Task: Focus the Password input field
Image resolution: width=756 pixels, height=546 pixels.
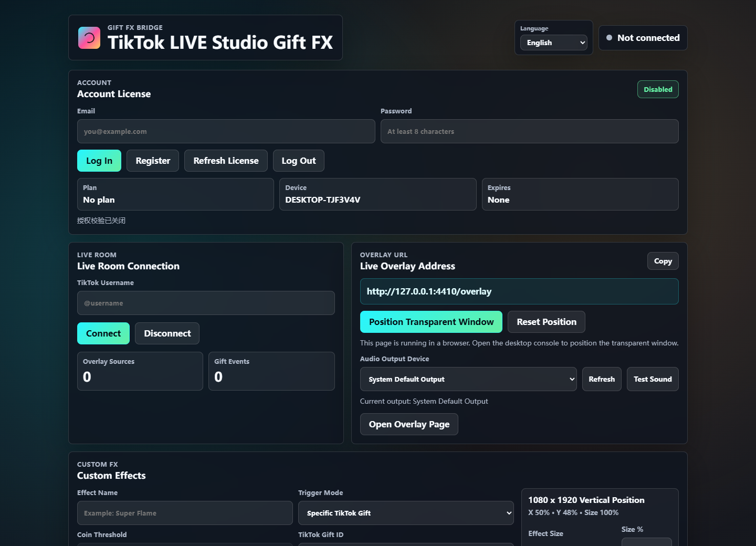Action: coord(529,131)
